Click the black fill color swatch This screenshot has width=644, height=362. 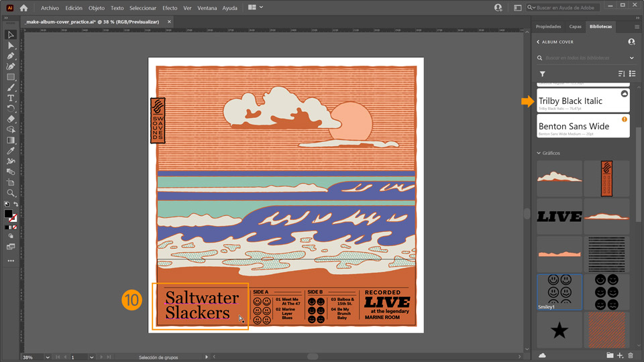click(x=8, y=215)
